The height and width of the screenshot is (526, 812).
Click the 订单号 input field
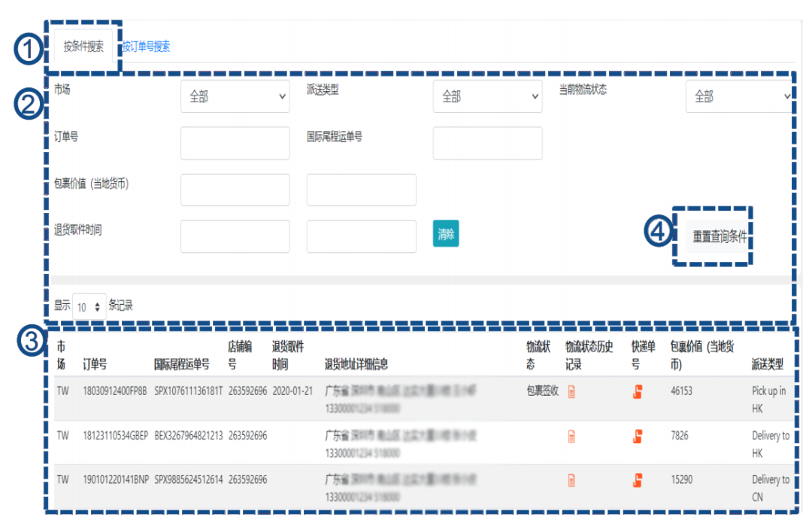click(235, 143)
